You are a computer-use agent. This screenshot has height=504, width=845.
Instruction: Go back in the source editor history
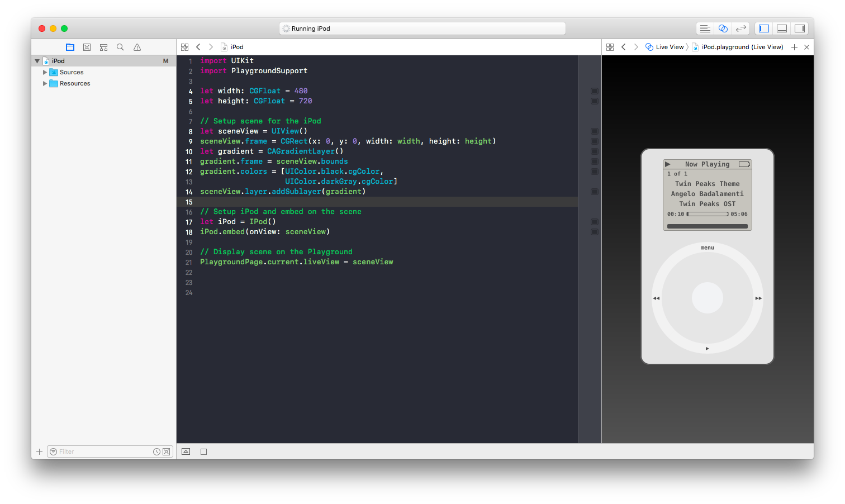pyautogui.click(x=198, y=47)
